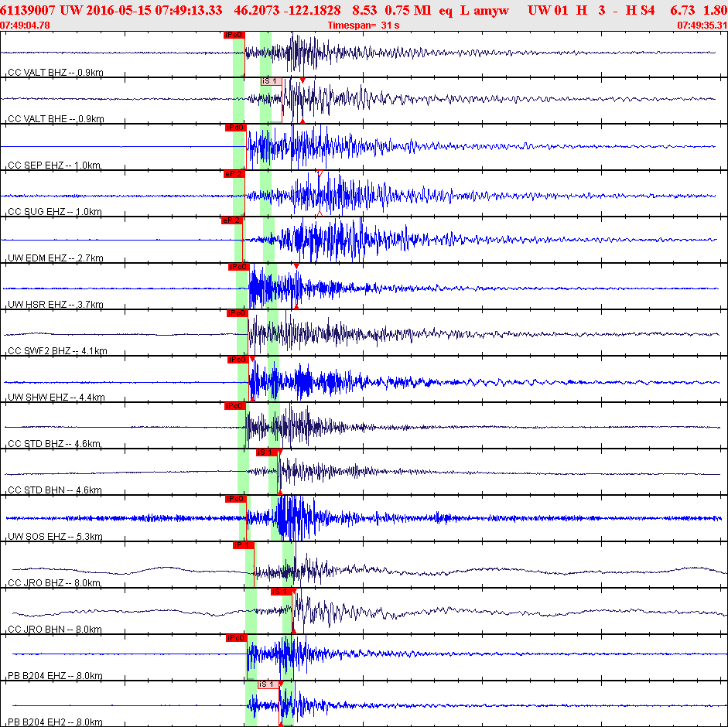The image size is (728, 727).
Task: Select the Timespan= 31 s label
Action: click(364, 26)
